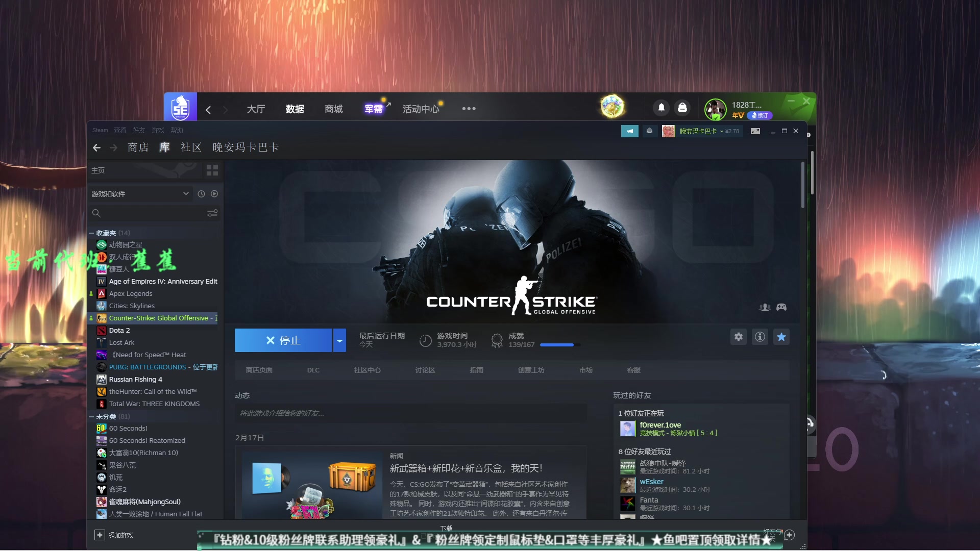
Task: Open the new weapon case news thumbnail
Action: pyautogui.click(x=312, y=485)
